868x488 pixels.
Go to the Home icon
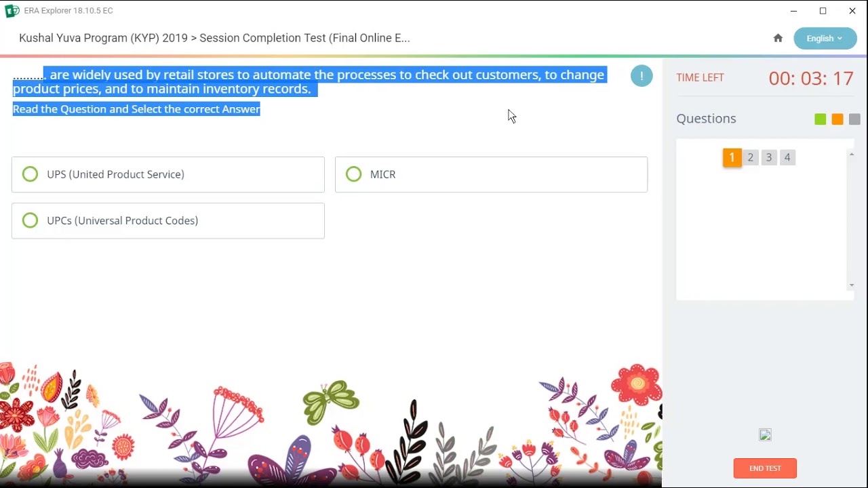(x=778, y=38)
